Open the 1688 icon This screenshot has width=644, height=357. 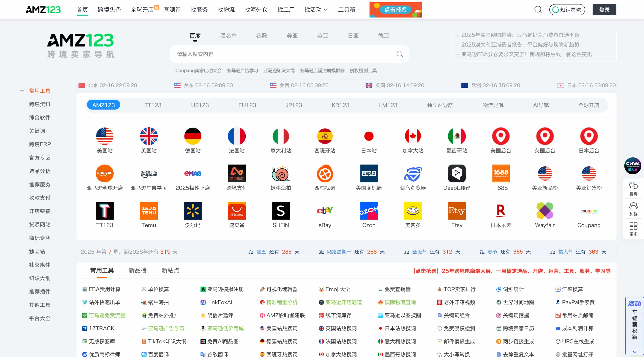coord(501,173)
